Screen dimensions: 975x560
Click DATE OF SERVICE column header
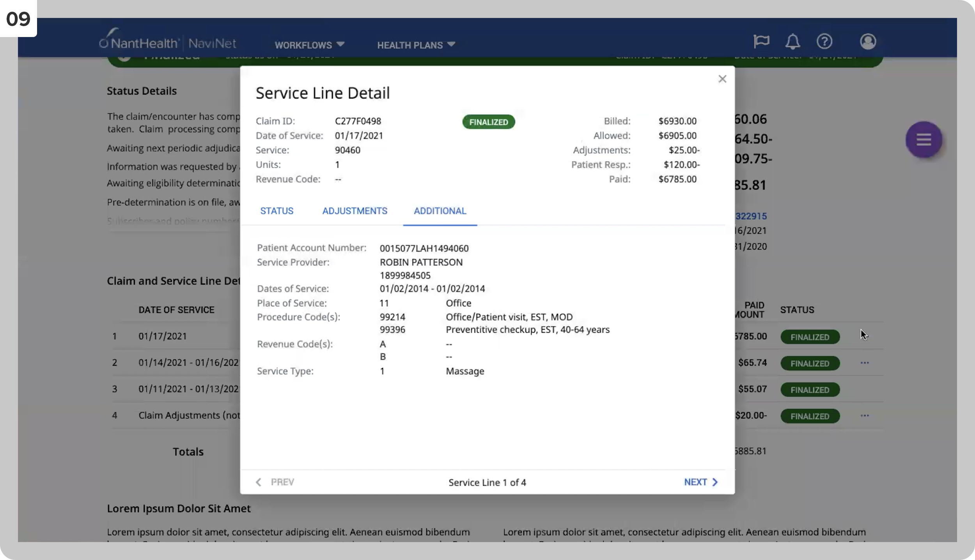pyautogui.click(x=176, y=310)
